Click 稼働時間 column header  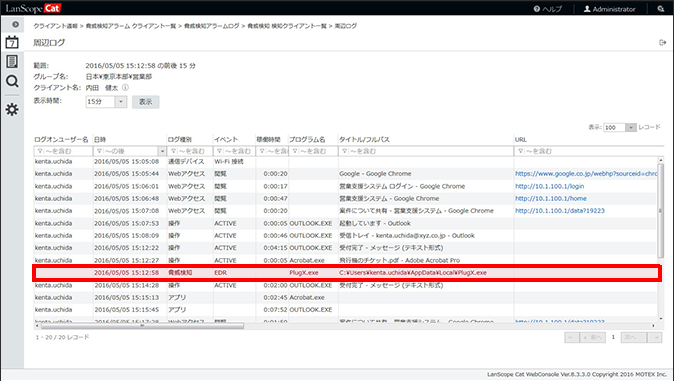click(x=268, y=139)
